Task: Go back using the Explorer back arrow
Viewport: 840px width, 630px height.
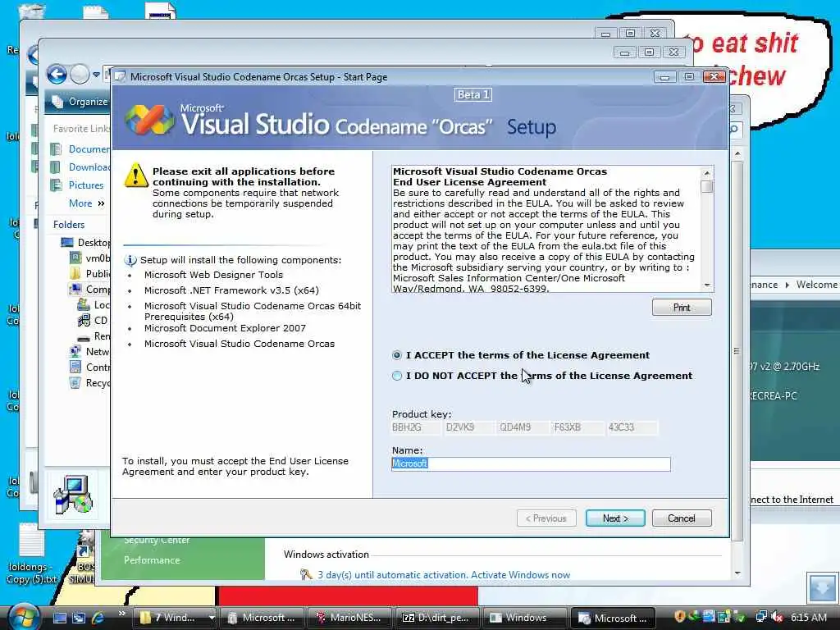Action: pyautogui.click(x=57, y=74)
